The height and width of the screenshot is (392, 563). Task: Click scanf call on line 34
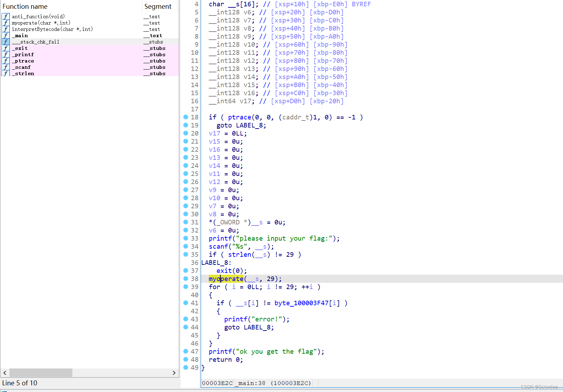click(218, 246)
